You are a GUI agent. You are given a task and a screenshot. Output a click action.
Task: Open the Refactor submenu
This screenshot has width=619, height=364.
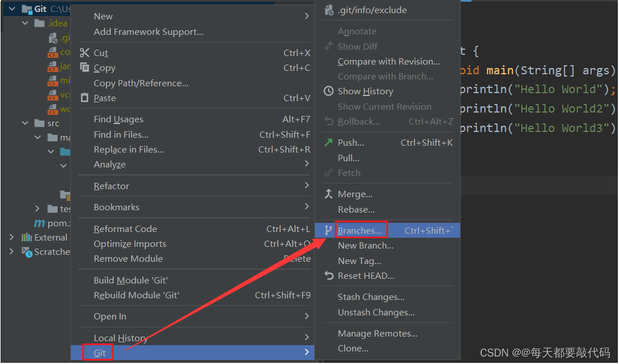click(111, 186)
